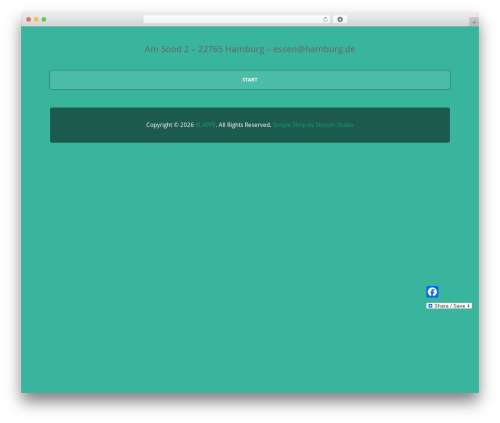
Task: Maximize the window with the green button
Action: [x=44, y=19]
